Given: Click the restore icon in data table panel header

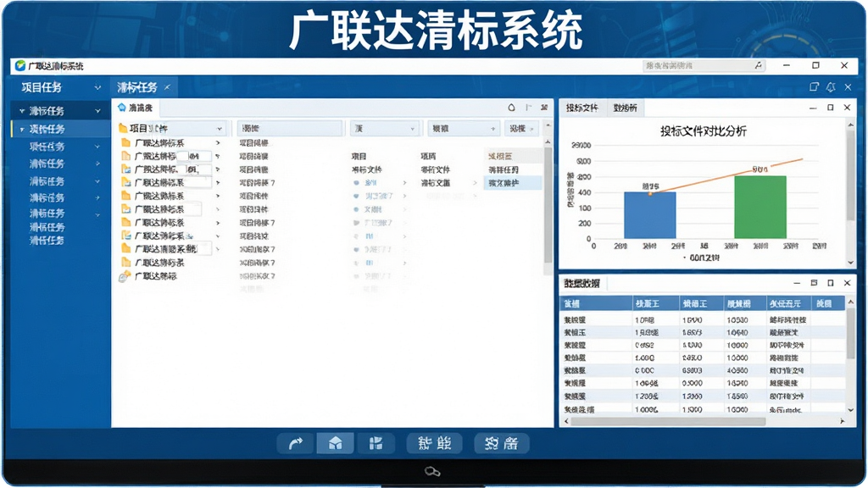Looking at the screenshot, I should tap(814, 283).
